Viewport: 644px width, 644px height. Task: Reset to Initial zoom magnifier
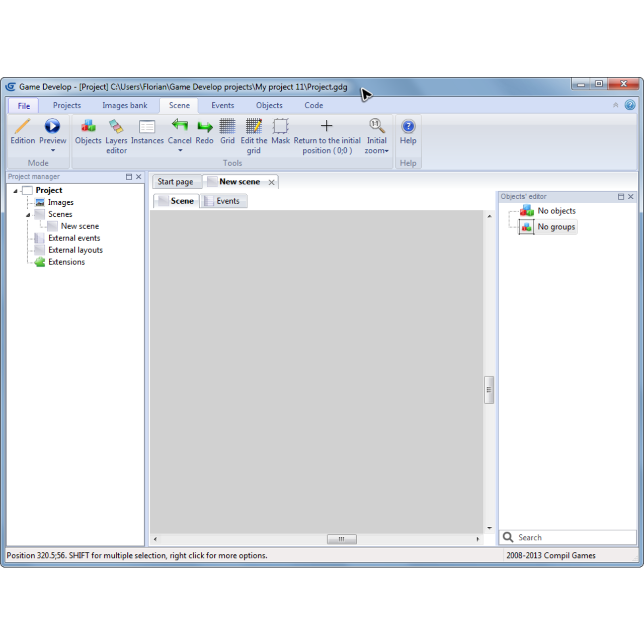coord(376,126)
